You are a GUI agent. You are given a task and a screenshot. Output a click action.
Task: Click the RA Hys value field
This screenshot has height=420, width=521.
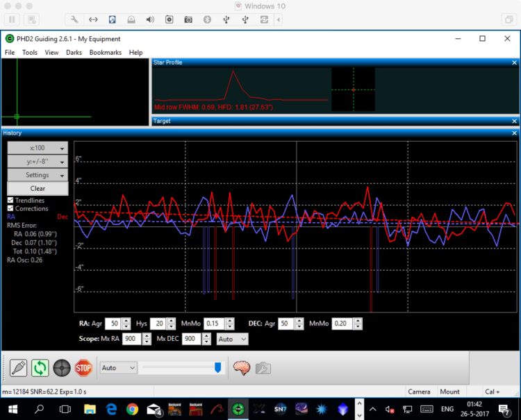click(158, 324)
